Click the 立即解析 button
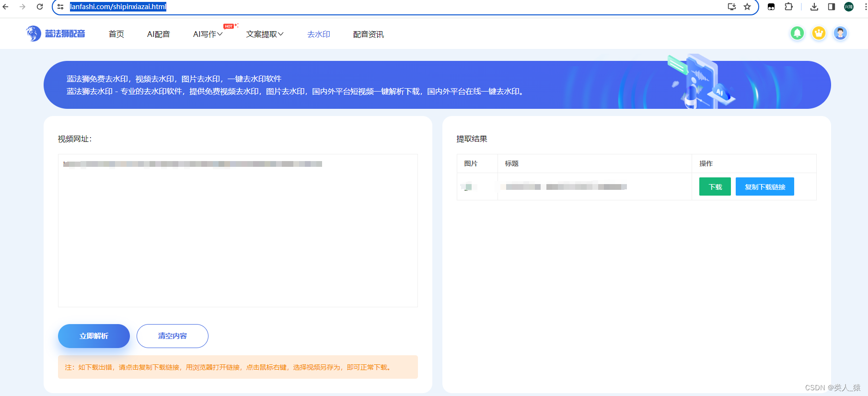The width and height of the screenshot is (868, 396). pyautogui.click(x=94, y=336)
